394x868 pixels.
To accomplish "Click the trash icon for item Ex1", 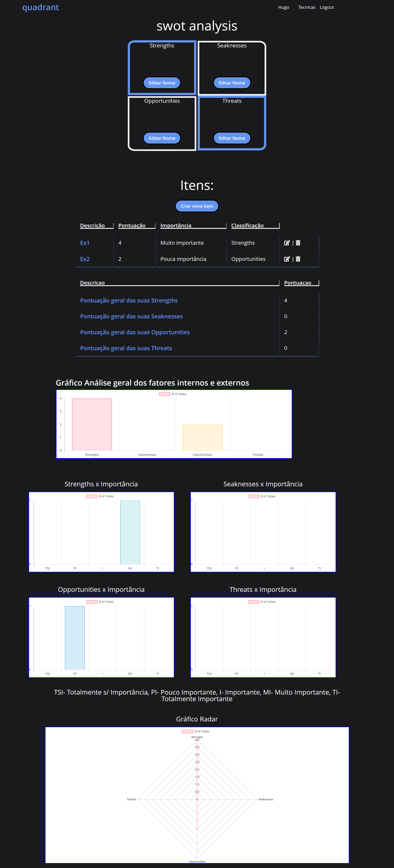I will click(298, 243).
